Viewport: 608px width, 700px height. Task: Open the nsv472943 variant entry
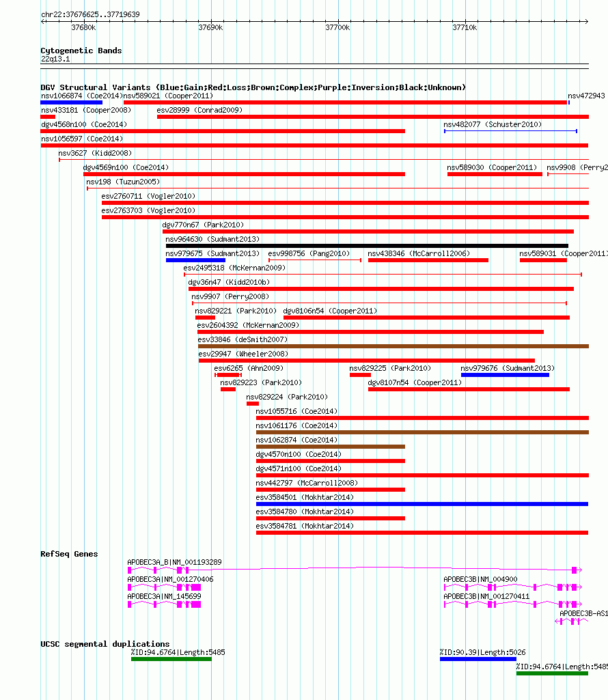click(x=586, y=96)
